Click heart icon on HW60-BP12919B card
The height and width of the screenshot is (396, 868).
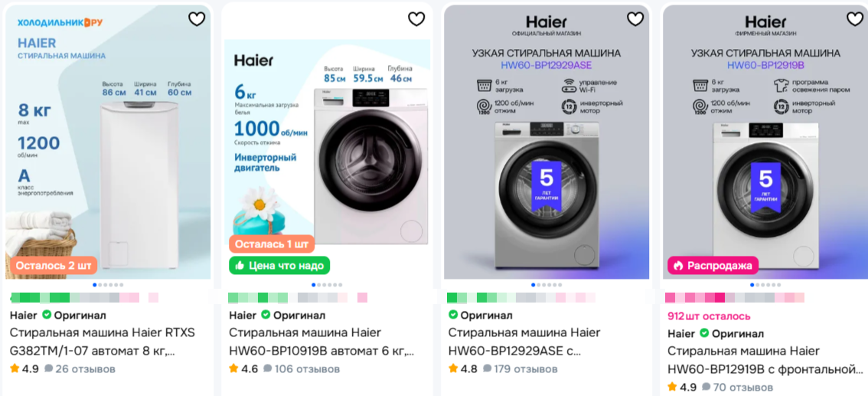855,19
